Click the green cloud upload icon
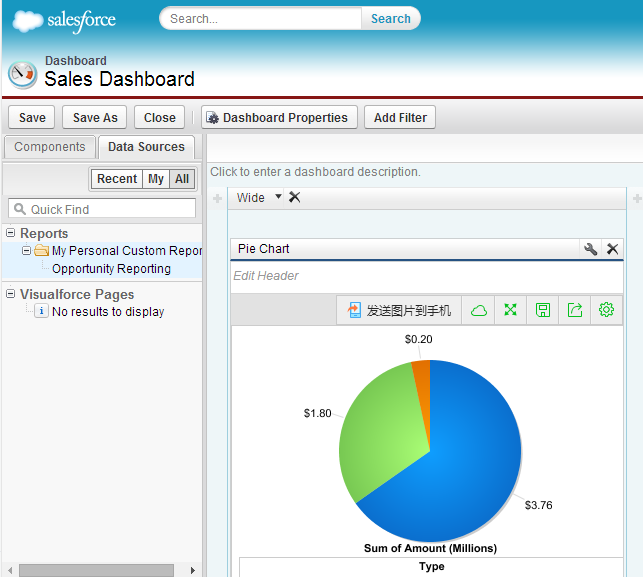The height and width of the screenshot is (577, 643). point(478,310)
